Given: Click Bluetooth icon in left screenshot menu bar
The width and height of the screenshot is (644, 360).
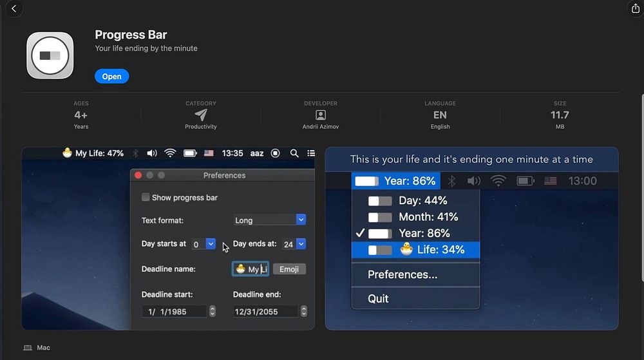Looking at the screenshot, I should [x=135, y=153].
